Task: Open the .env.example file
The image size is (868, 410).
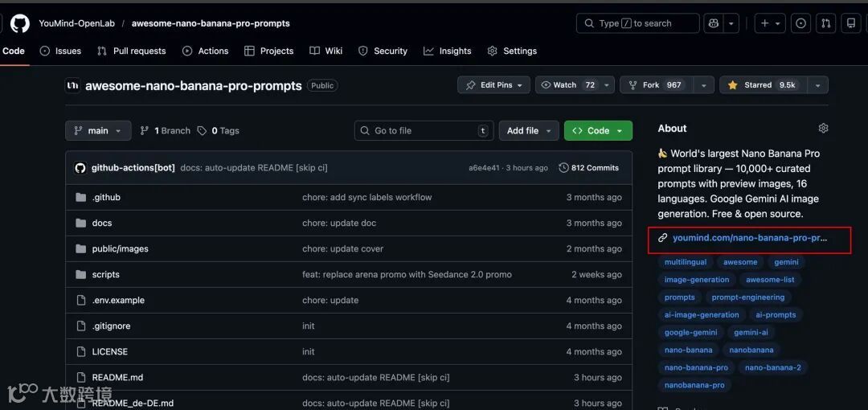Action: tap(118, 301)
